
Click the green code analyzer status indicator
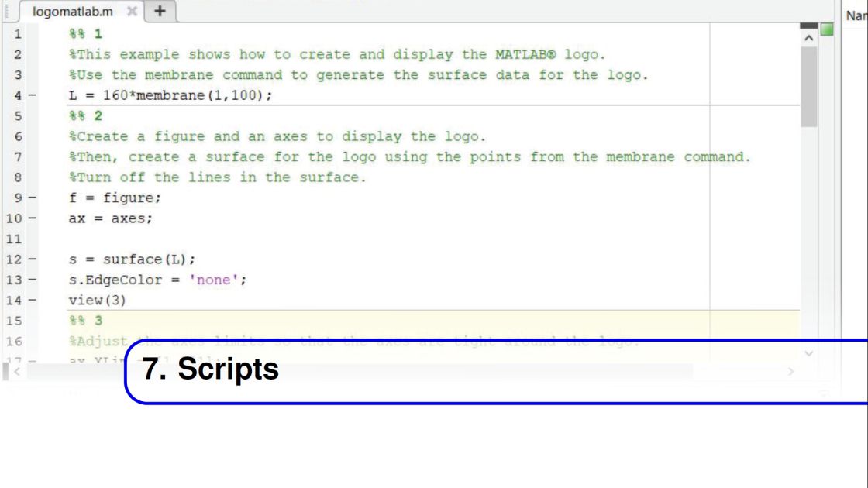827,29
